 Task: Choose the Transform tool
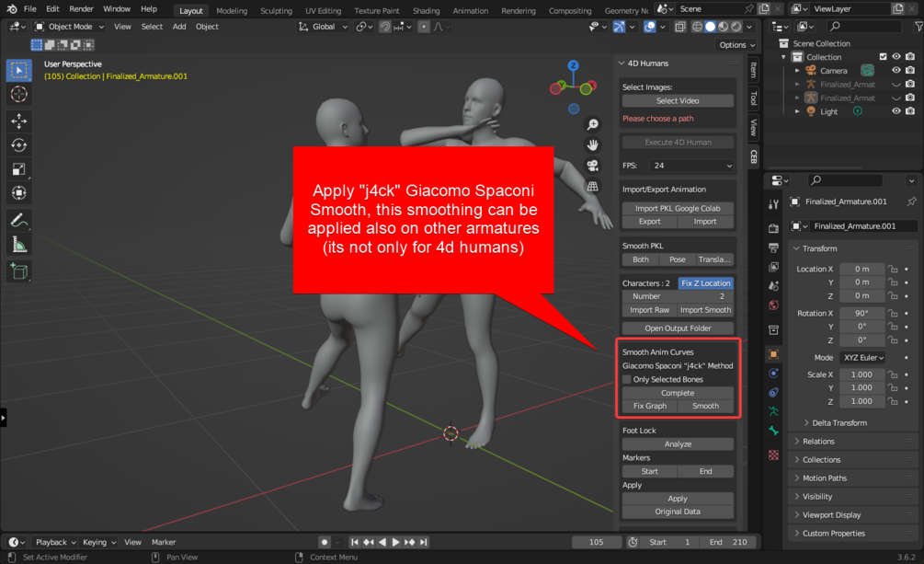[x=19, y=193]
